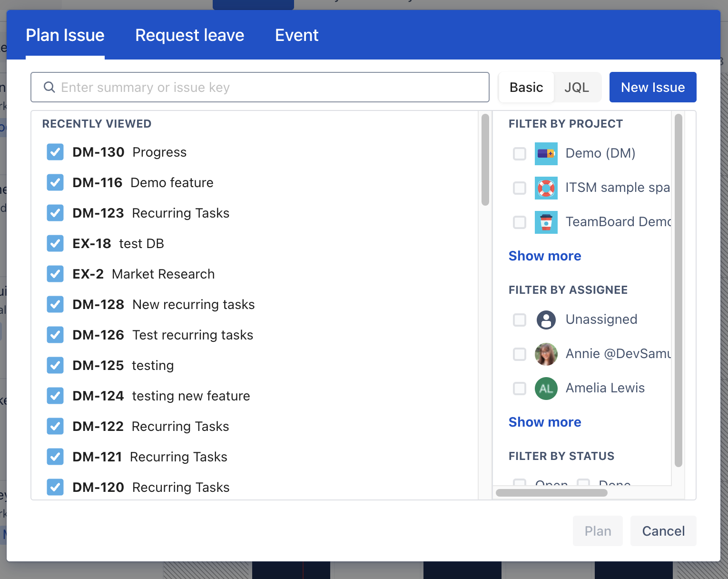Click Annie's profile photo avatar
The height and width of the screenshot is (579, 728).
(546, 354)
